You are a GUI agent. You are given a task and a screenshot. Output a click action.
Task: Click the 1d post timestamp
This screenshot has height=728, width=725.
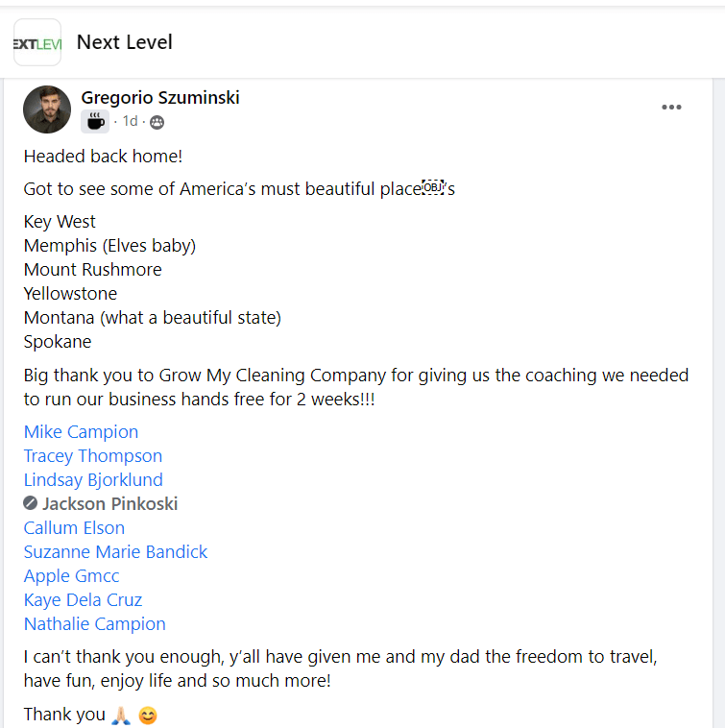(x=130, y=122)
